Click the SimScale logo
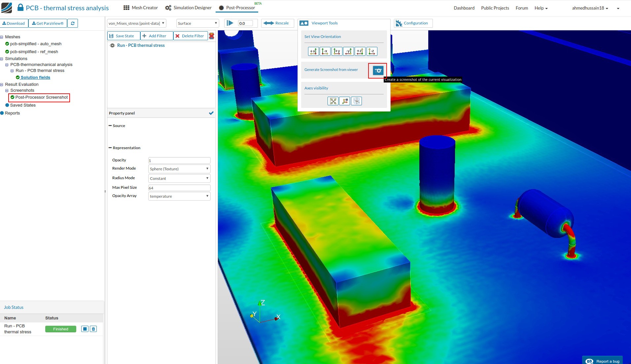Viewport: 631px width, 364px height. [7, 8]
